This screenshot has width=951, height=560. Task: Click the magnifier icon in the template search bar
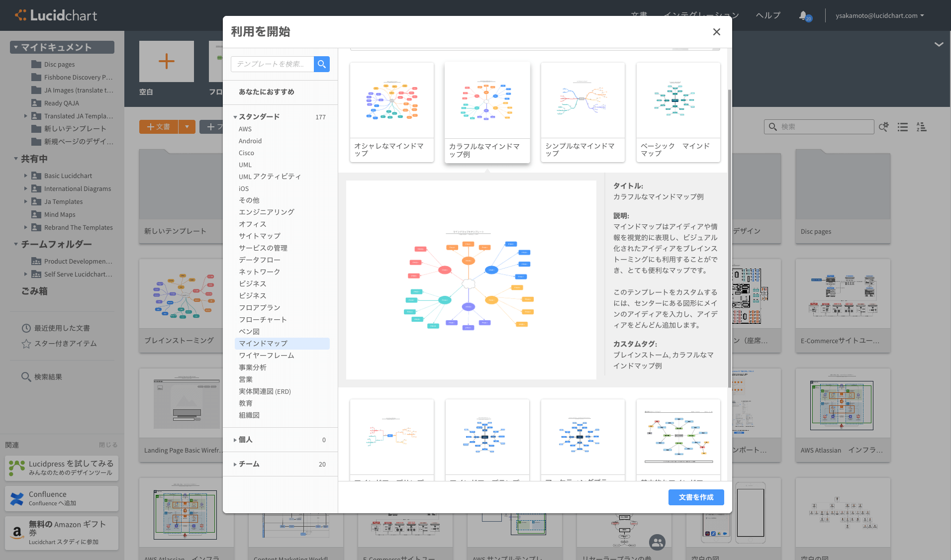coord(321,64)
